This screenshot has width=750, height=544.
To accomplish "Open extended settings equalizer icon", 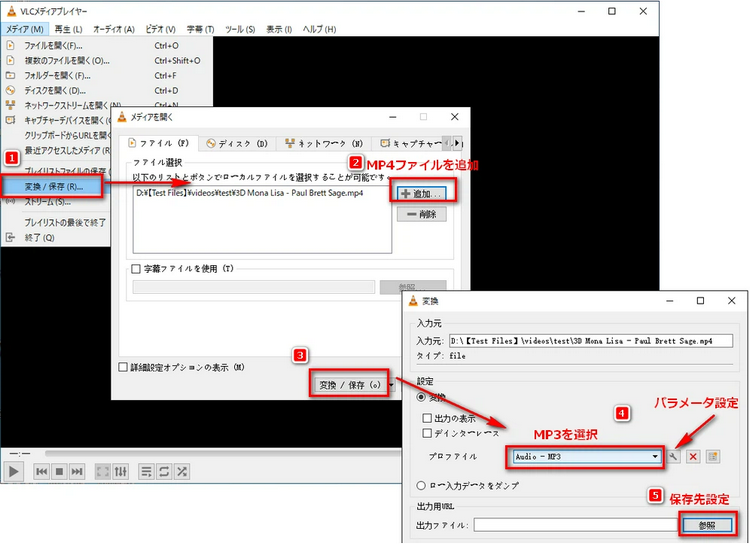I will (121, 472).
